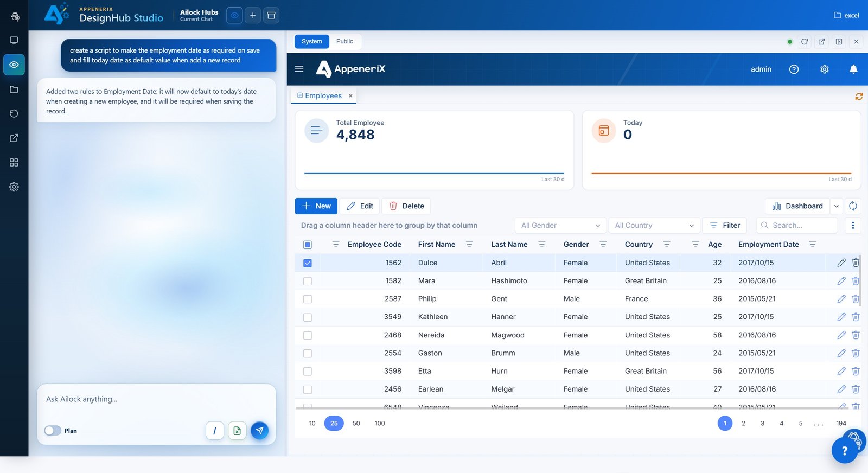Viewport: 868px width, 473px height.
Task: Open the excel folder link in the header
Action: [846, 15]
